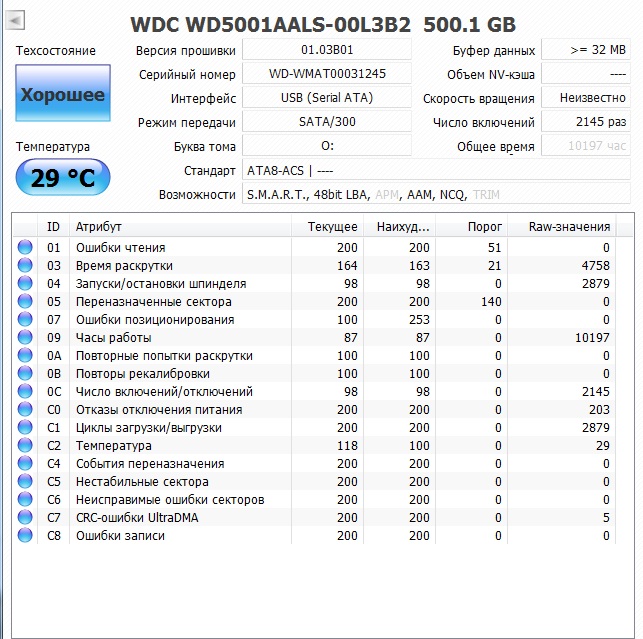The width and height of the screenshot is (643, 639).
Task: Click the Атрибут column header
Action: point(180,227)
